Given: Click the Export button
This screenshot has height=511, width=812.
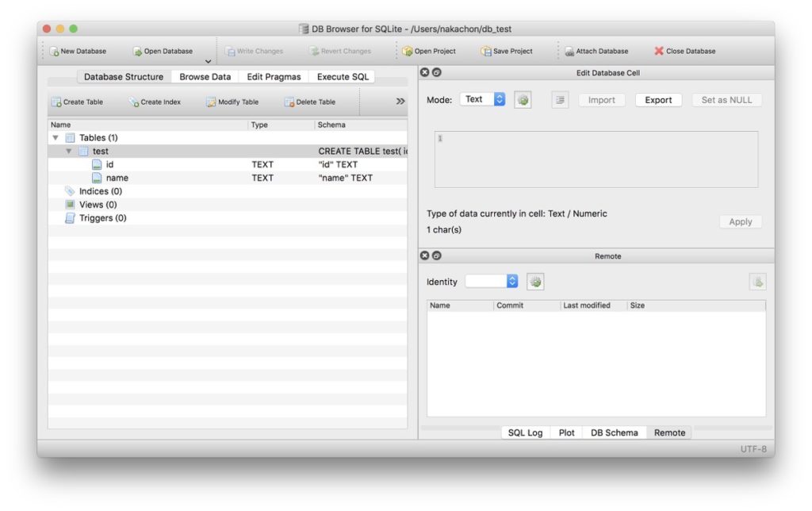Looking at the screenshot, I should click(658, 100).
